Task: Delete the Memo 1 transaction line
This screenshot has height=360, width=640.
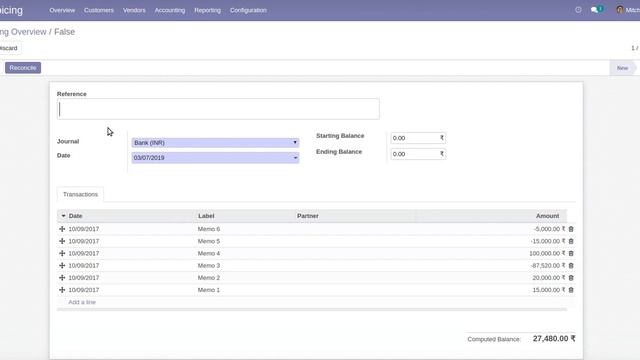Action: [x=571, y=290]
